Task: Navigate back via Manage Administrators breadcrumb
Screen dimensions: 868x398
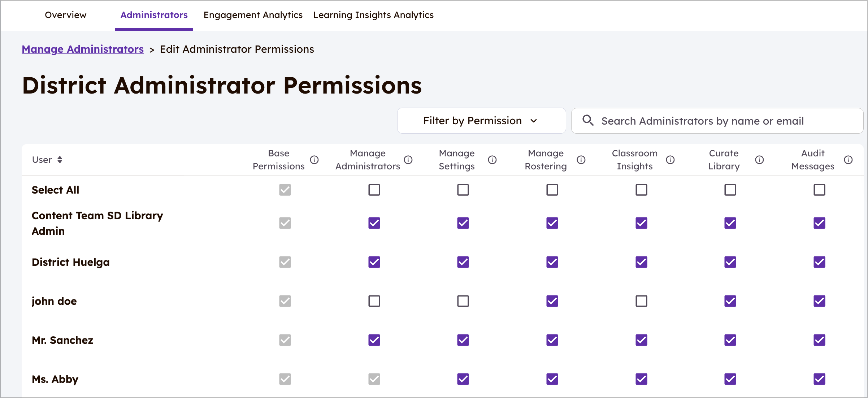Action: pos(82,49)
